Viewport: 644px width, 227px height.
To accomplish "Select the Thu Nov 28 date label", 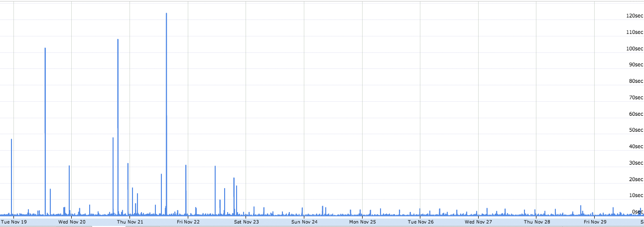I will [537, 222].
